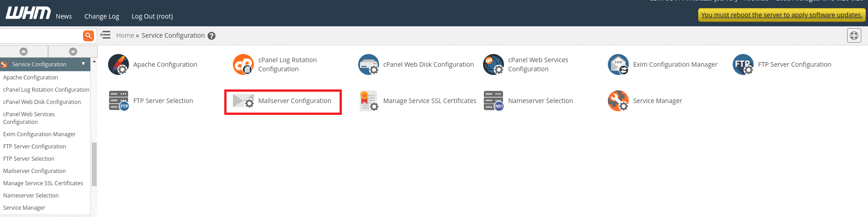Screen dimensions: 868x217
Task: Open Exim Configuration Manager icon
Action: coord(618,64)
